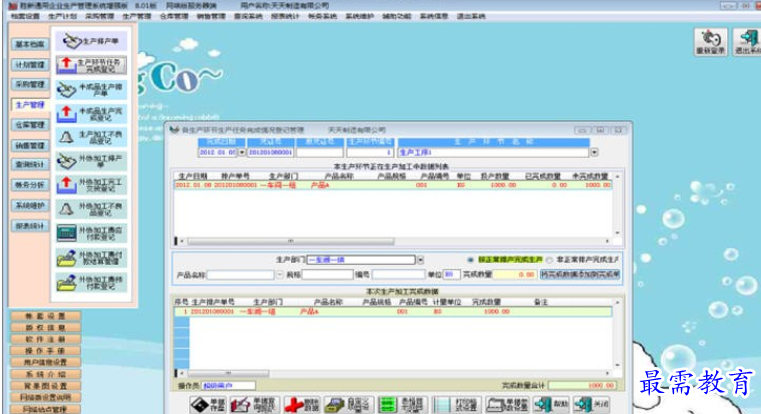761x414 pixels.
Task: Click the add-completed-data-to-list button
Action: point(580,274)
